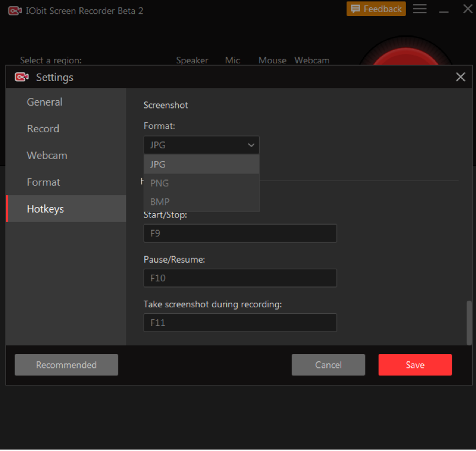Click the Settings dialog camera logo icon
Viewport: 476px width, 451px height.
[x=21, y=77]
